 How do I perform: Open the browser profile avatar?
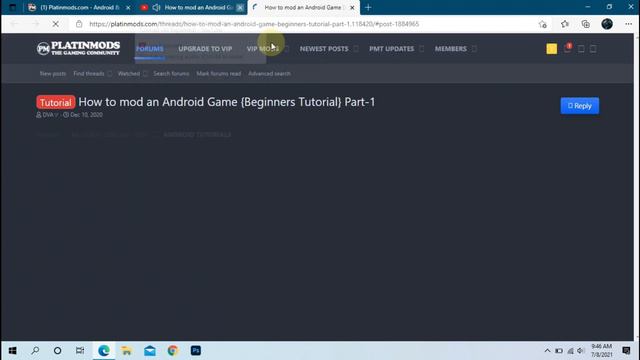click(x=607, y=24)
